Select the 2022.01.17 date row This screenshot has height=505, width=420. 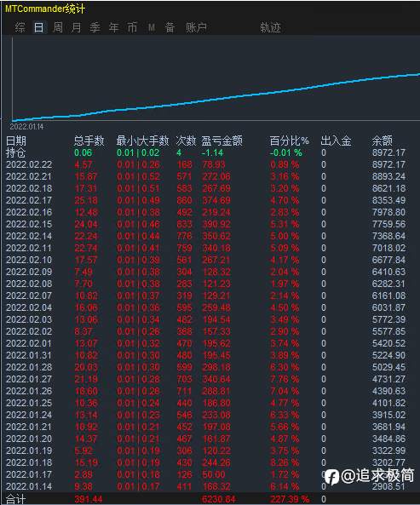click(x=29, y=474)
